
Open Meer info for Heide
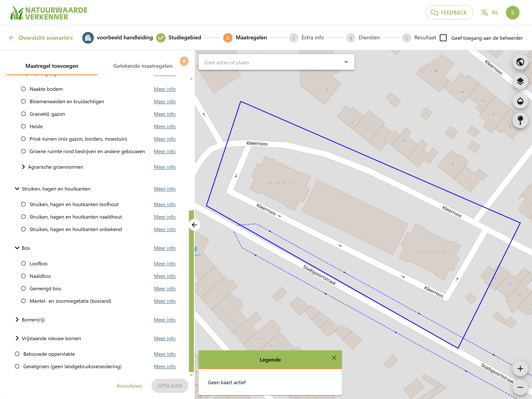click(165, 126)
